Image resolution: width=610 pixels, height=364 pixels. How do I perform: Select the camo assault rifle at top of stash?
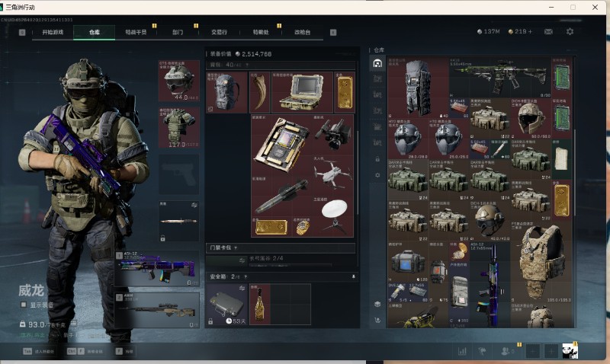tap(500, 77)
